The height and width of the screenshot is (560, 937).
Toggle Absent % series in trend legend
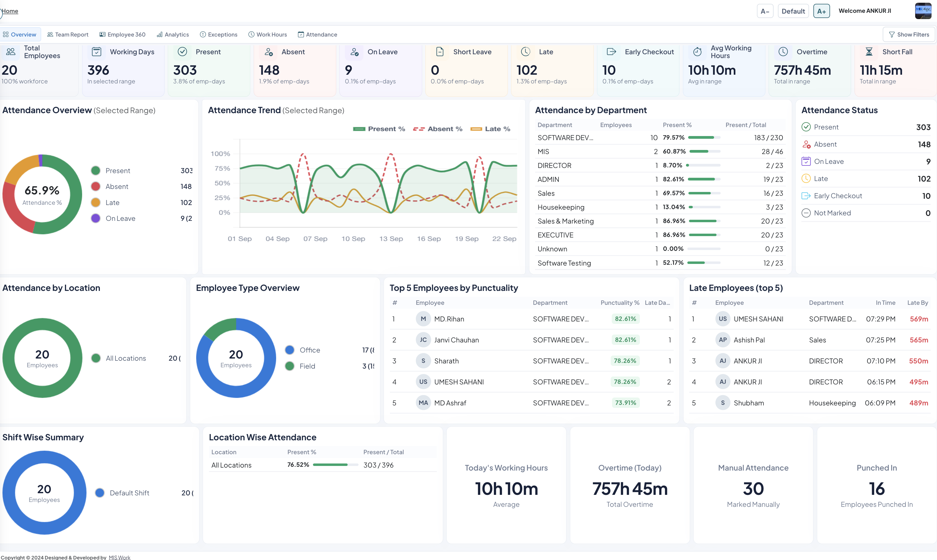click(437, 129)
